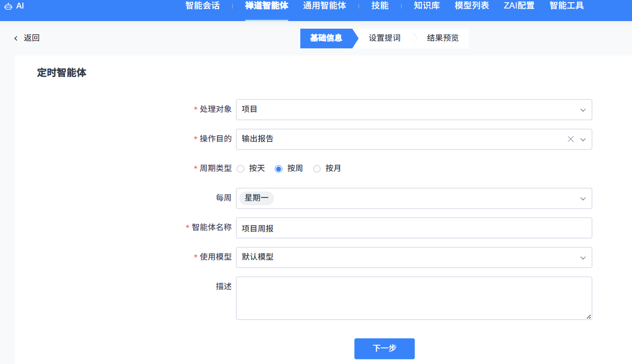This screenshot has height=364, width=632.
Task: Open the 知识库 menu item
Action: pos(427,6)
